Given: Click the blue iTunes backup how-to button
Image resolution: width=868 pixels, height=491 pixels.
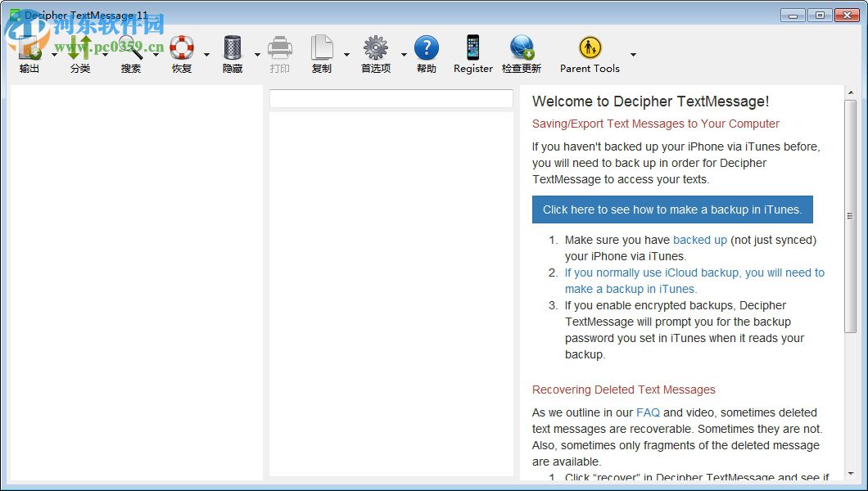Looking at the screenshot, I should click(672, 209).
